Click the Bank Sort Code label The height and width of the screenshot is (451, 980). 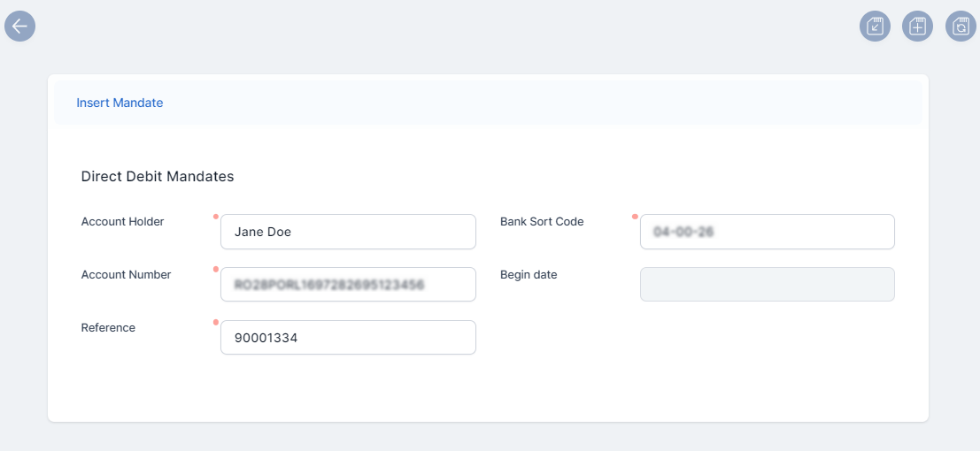coord(542,222)
